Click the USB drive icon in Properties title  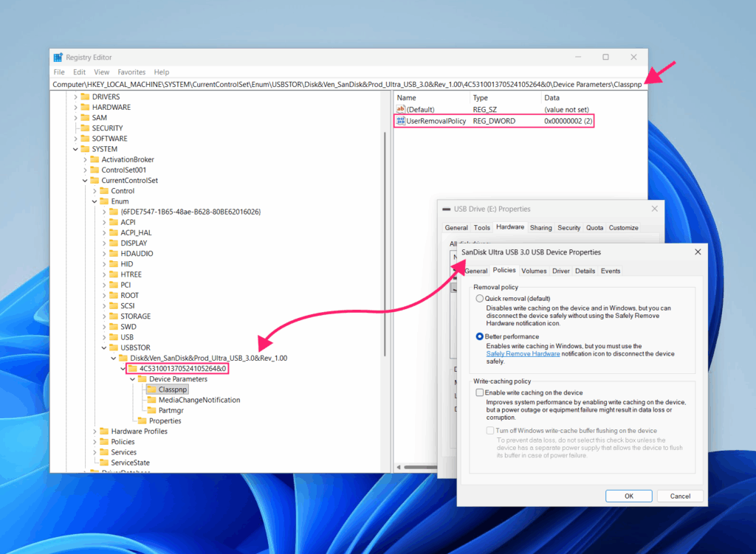[447, 209]
